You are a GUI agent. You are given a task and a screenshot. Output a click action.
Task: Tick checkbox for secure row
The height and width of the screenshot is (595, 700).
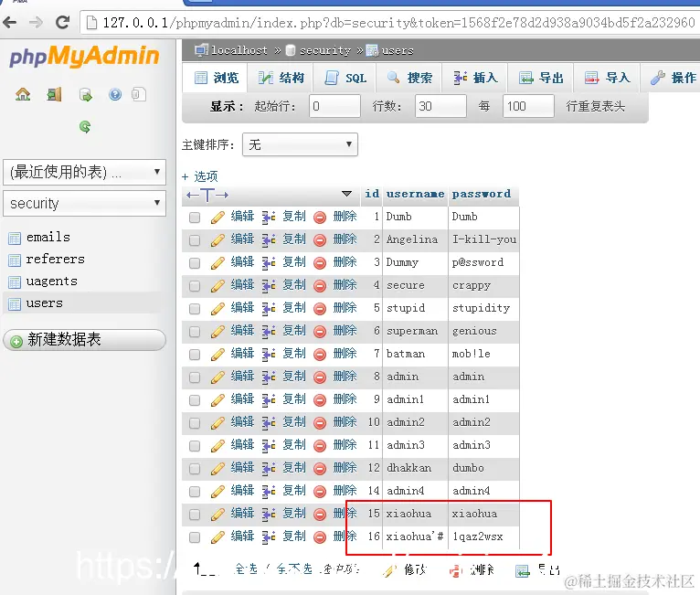point(195,286)
